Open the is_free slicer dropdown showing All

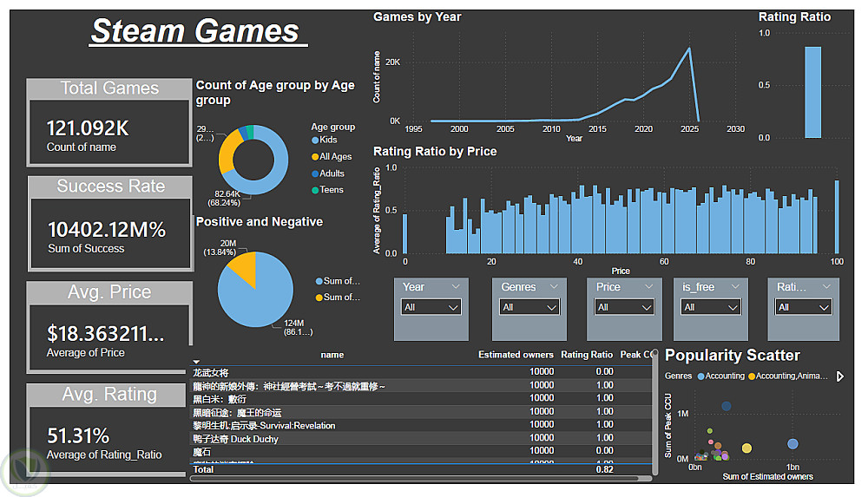(710, 307)
